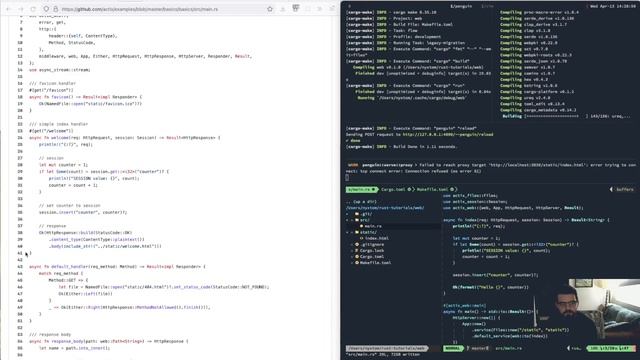Click the icon beside .gitignore

pos(357,244)
